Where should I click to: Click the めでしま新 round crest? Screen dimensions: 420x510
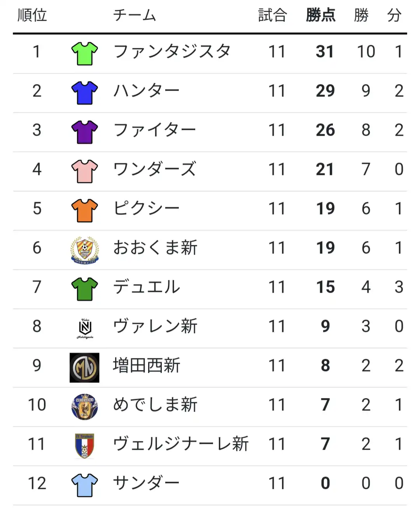(84, 407)
